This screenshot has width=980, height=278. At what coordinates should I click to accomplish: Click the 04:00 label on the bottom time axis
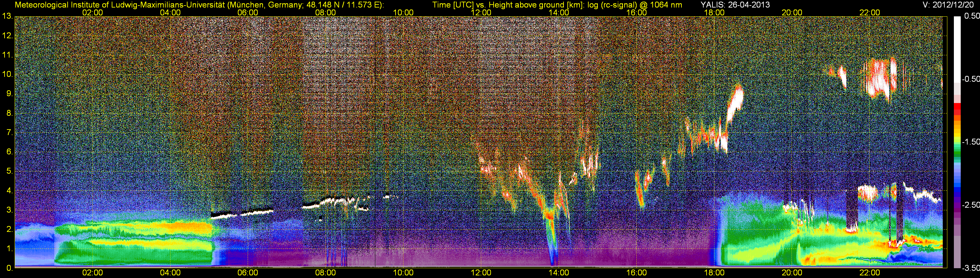(x=170, y=273)
